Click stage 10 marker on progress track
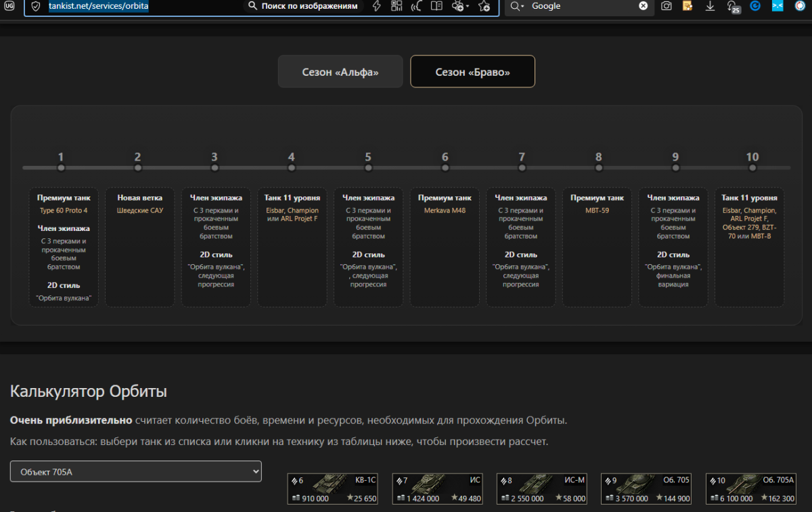 [x=752, y=167]
